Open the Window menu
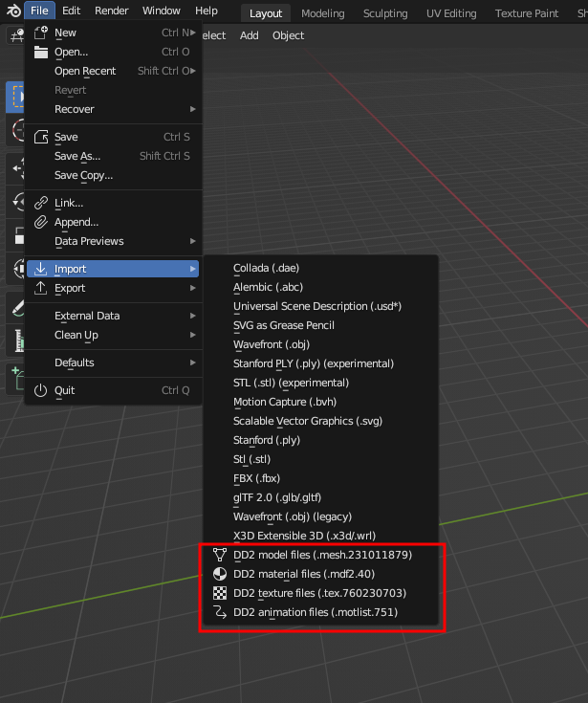Screen dimensions: 588x703 click(x=162, y=11)
